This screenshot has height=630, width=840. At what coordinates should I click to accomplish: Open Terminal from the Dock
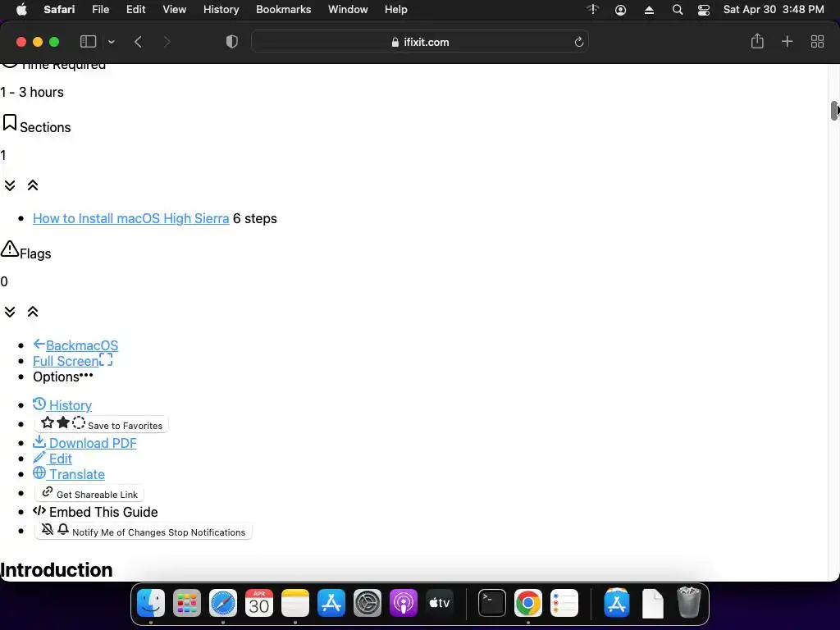[492, 603]
